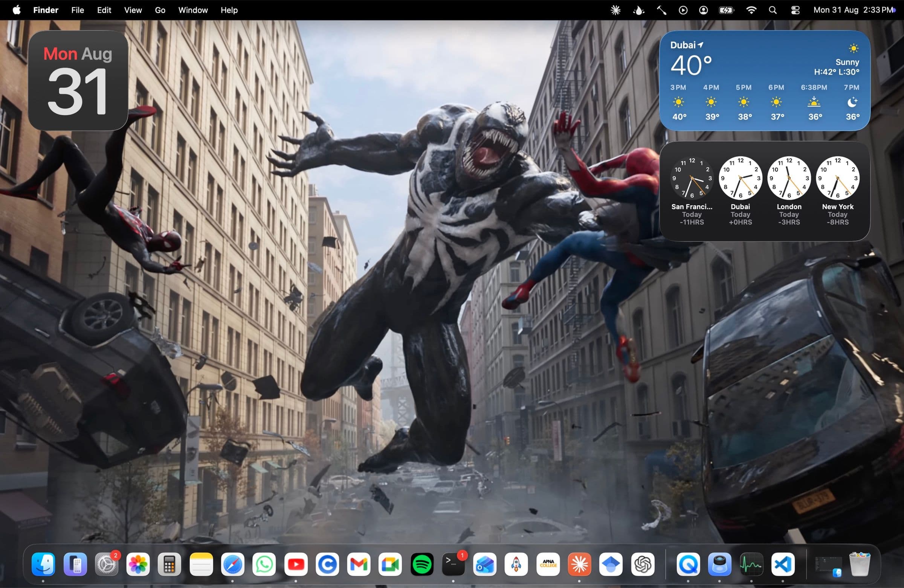
Task: Open the Finder menu
Action: pyautogui.click(x=46, y=10)
